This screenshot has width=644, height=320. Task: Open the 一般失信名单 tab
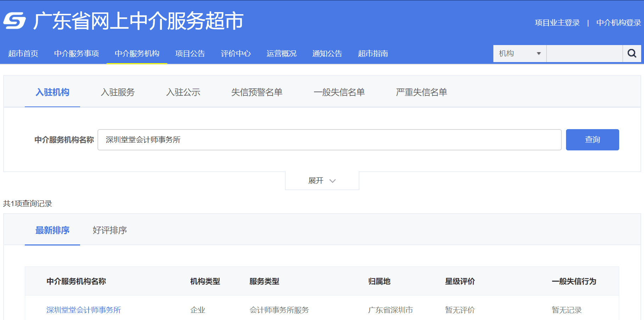[340, 92]
